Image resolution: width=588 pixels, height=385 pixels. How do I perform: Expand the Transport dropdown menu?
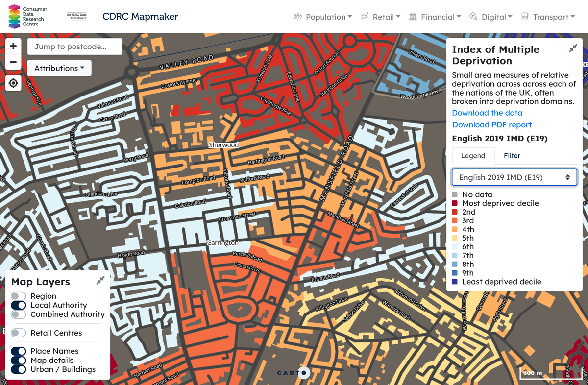tap(547, 16)
